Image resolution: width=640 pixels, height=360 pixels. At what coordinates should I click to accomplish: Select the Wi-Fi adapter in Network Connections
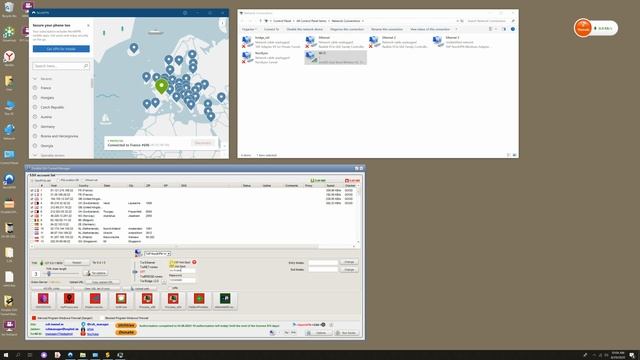[336, 58]
